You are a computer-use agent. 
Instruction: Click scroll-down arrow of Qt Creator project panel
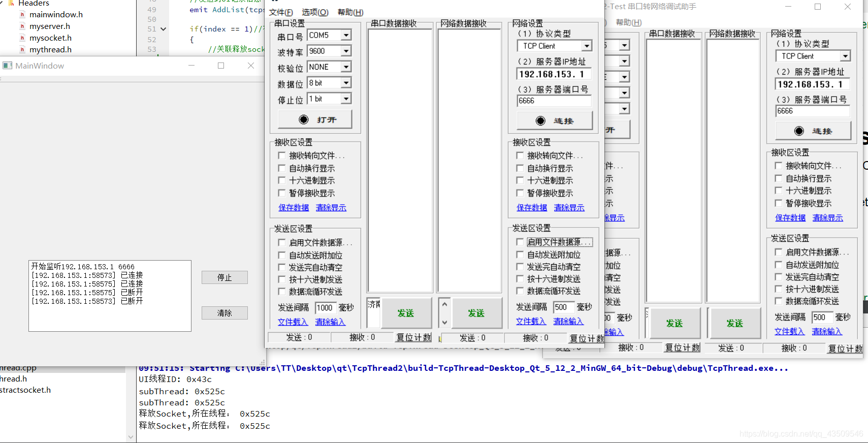[x=131, y=437]
